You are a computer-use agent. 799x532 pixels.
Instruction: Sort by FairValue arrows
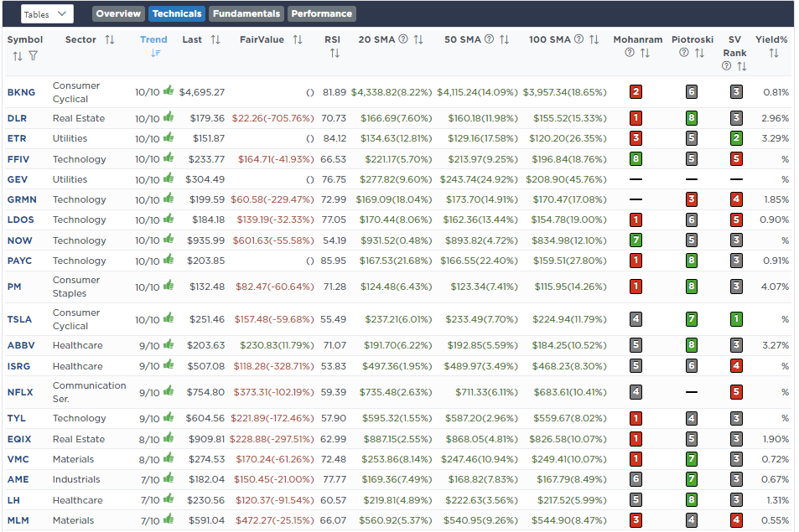tap(298, 39)
